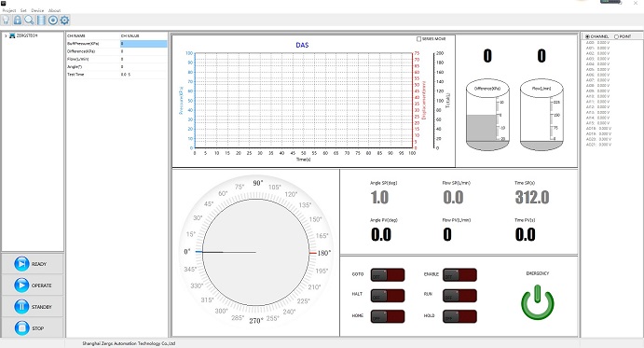Click the READY play icon button
The height and width of the screenshot is (348, 644).
21,264
